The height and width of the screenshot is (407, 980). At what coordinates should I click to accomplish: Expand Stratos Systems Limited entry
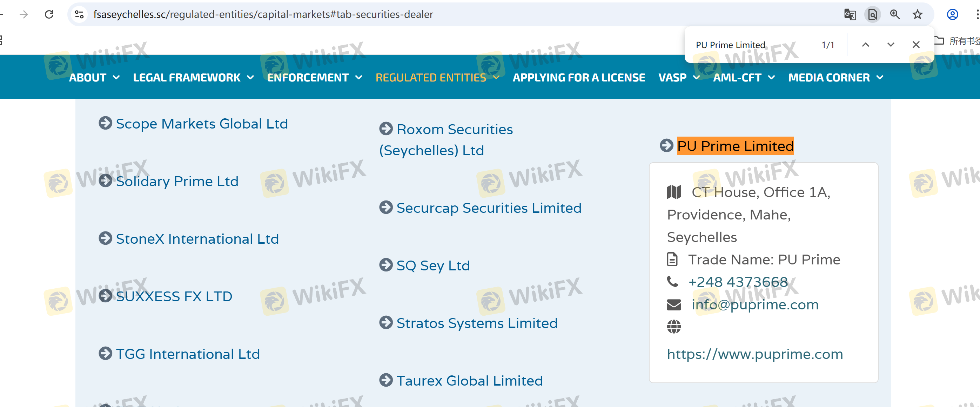click(477, 323)
